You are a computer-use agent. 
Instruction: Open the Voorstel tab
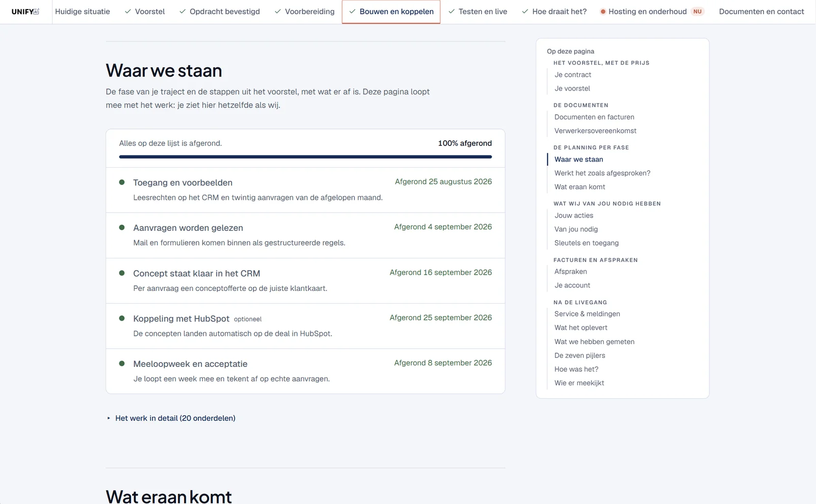tap(145, 11)
